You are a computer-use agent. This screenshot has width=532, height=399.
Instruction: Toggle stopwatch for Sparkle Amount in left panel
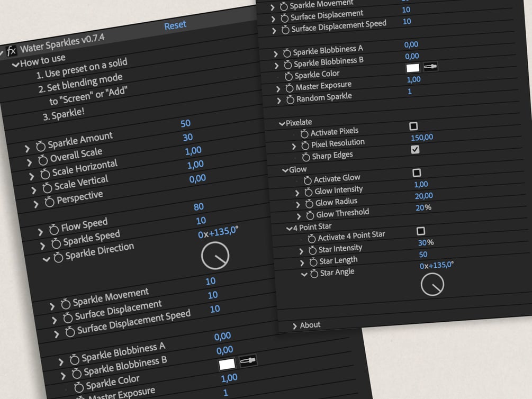[41, 146]
